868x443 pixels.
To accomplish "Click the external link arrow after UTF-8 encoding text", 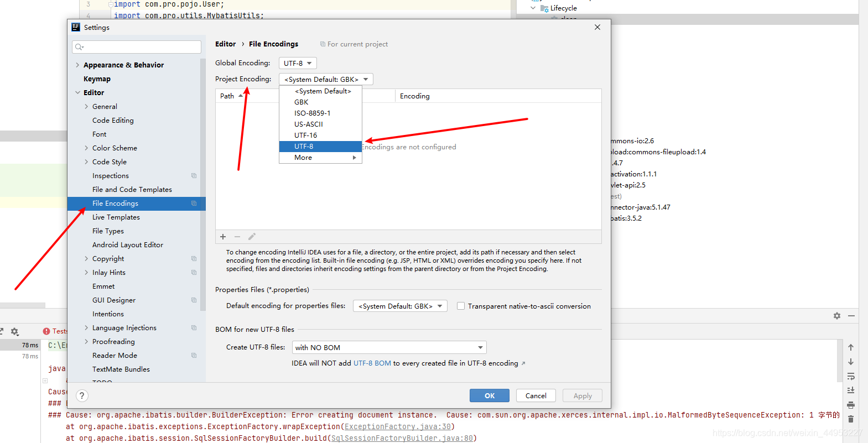I will pyautogui.click(x=523, y=363).
